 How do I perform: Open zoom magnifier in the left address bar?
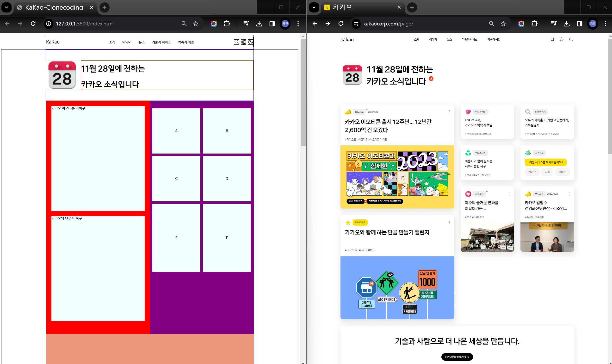click(184, 24)
